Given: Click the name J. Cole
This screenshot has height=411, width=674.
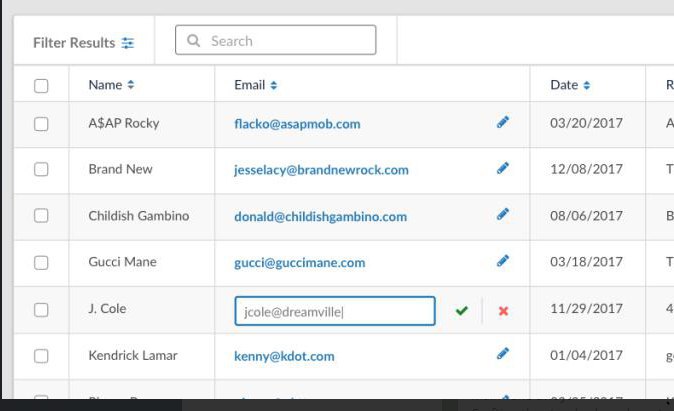Looking at the screenshot, I should [107, 309].
